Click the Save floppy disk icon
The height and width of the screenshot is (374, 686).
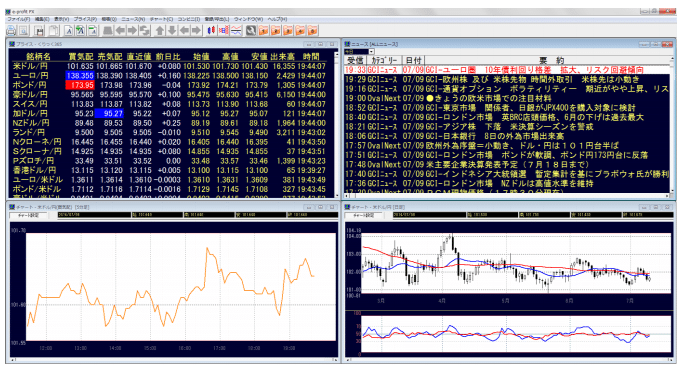tap(40, 30)
